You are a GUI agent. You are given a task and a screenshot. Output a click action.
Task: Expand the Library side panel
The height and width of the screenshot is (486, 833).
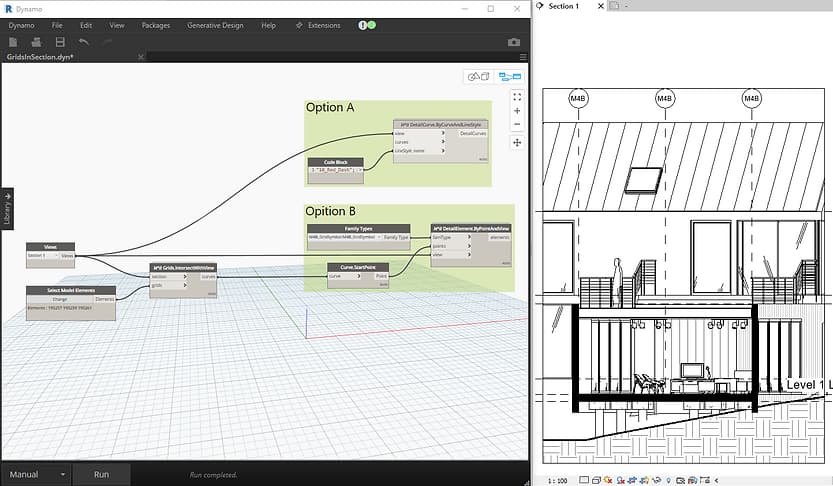7,209
